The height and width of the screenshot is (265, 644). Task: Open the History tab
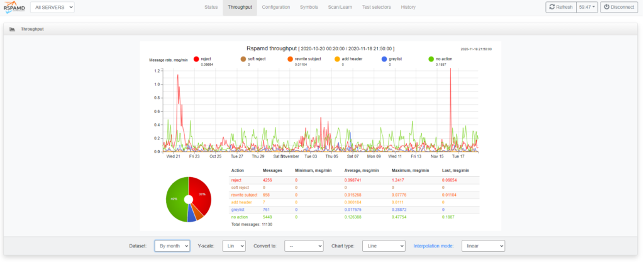click(x=408, y=8)
